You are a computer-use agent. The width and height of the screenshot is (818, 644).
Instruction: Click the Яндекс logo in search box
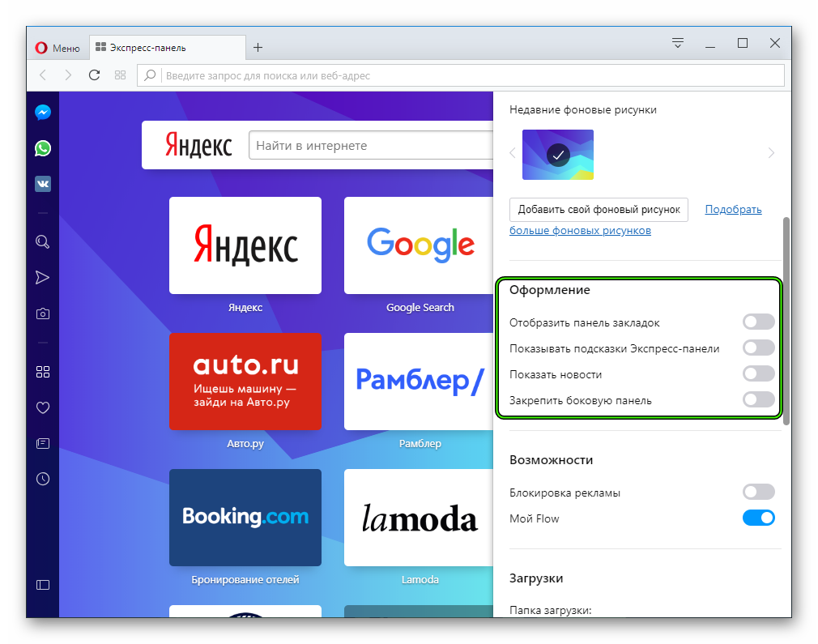(198, 145)
